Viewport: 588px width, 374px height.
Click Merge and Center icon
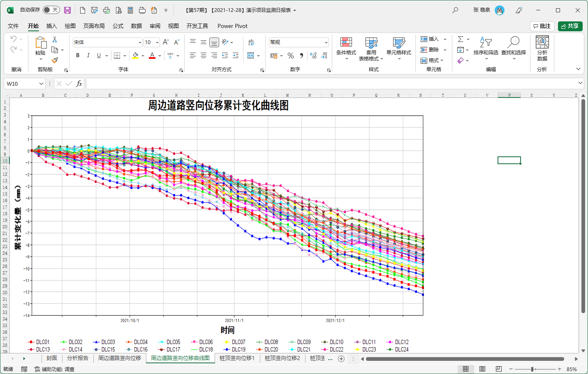pos(251,55)
